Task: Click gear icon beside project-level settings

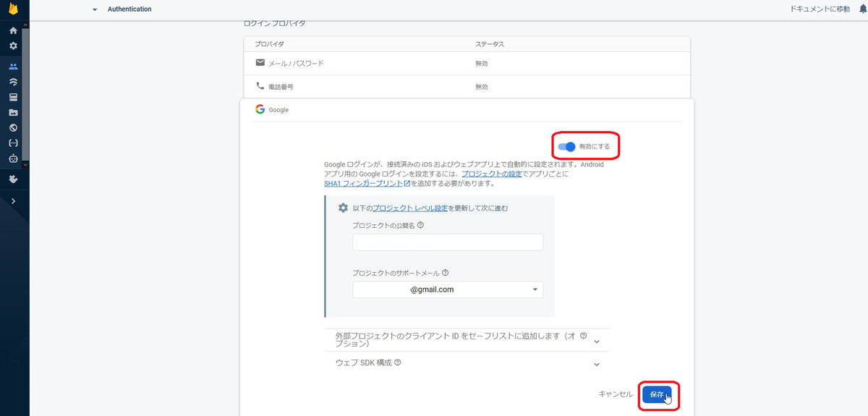Action: 344,208
